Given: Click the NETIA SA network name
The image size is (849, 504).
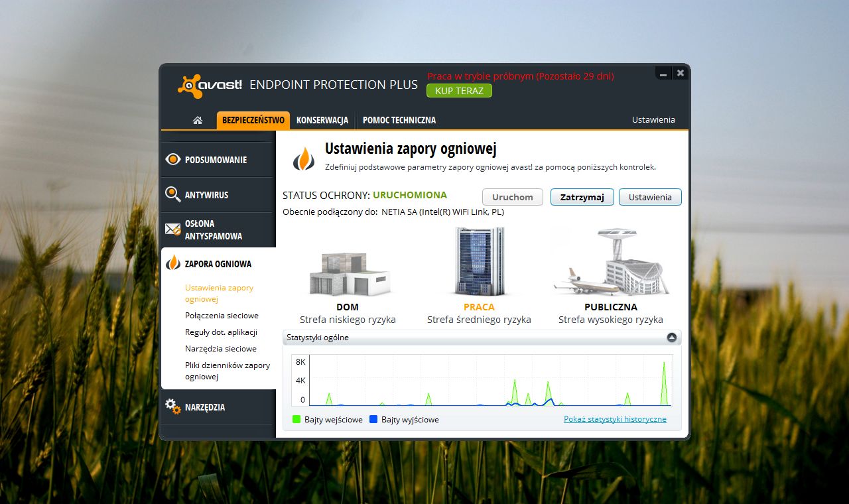Looking at the screenshot, I should tap(442, 212).
